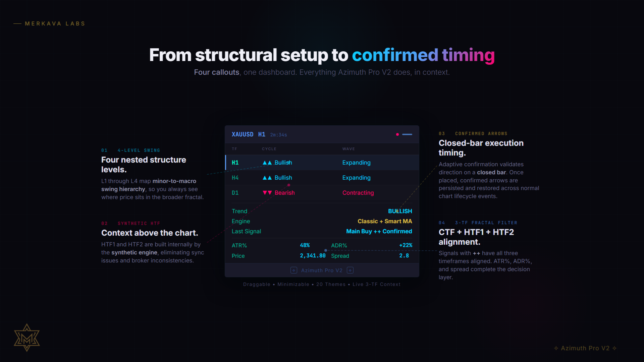The image size is (644, 362).
Task: Click the XAUUSD symbol label
Action: click(243, 134)
